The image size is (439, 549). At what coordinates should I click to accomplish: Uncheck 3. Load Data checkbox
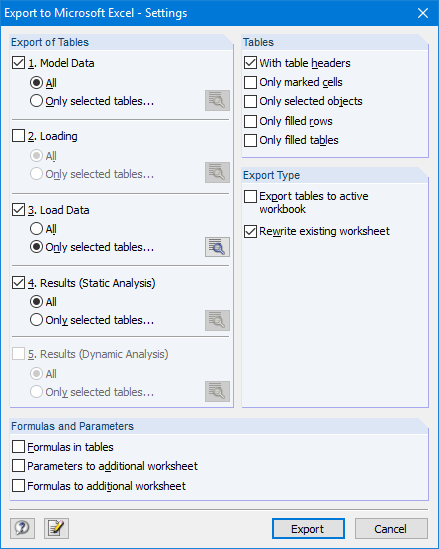pos(18,210)
